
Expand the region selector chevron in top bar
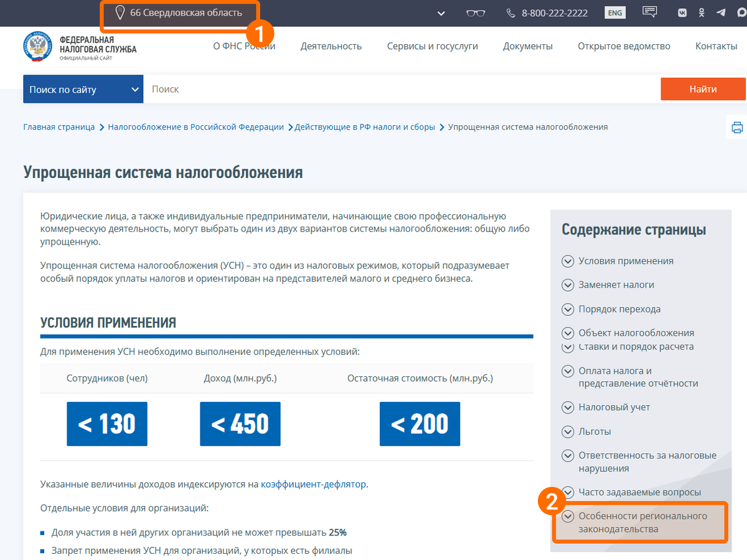pyautogui.click(x=441, y=12)
